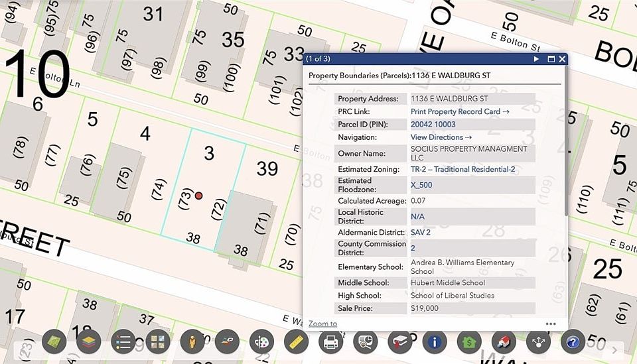Open the Print tool
The image size is (637, 364).
330,341
